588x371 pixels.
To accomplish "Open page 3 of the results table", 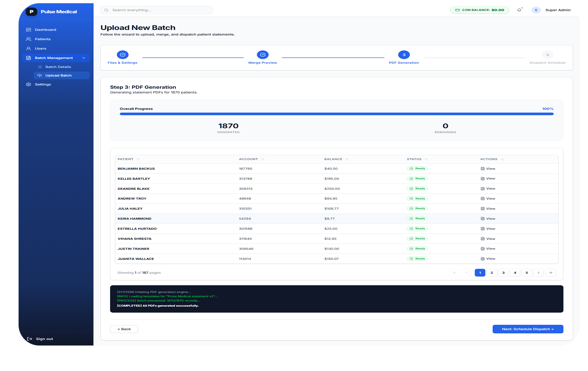I will pos(503,273).
